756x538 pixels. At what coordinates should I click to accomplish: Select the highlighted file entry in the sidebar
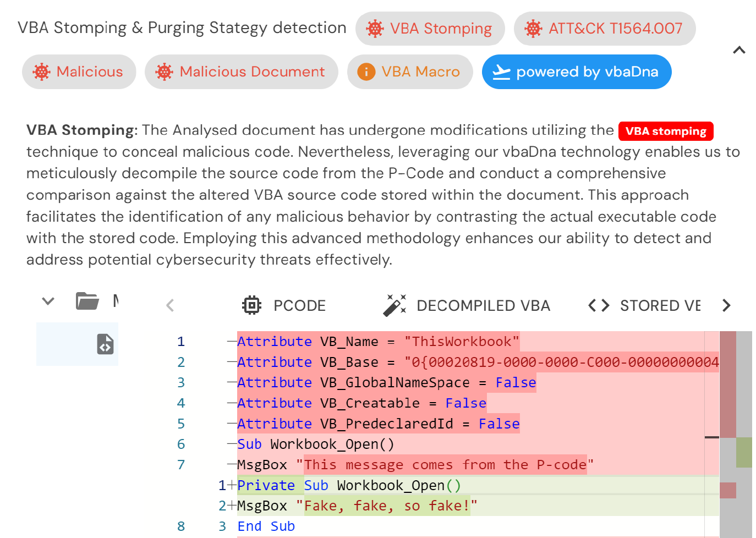click(x=77, y=344)
